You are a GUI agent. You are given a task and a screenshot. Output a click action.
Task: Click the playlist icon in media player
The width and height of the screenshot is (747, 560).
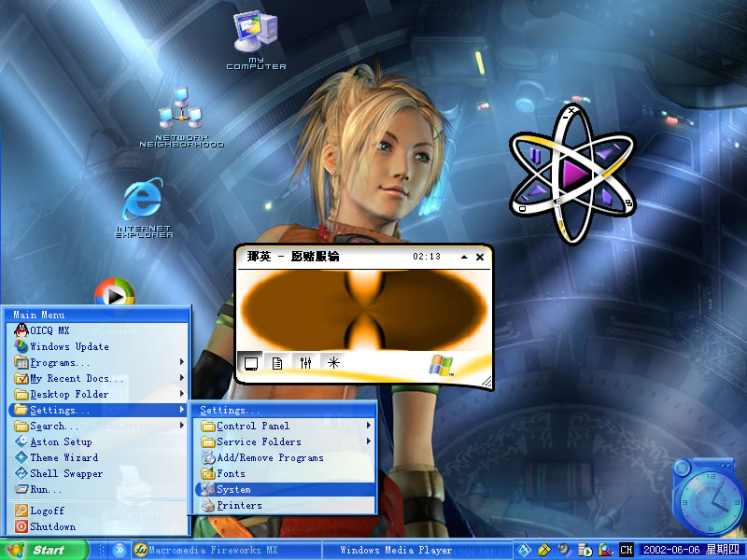[x=277, y=363]
